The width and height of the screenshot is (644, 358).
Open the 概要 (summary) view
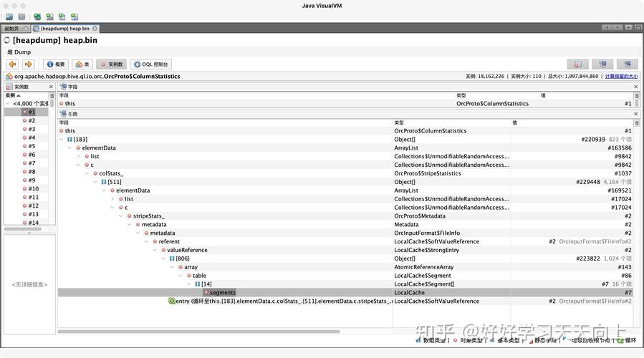coord(55,64)
